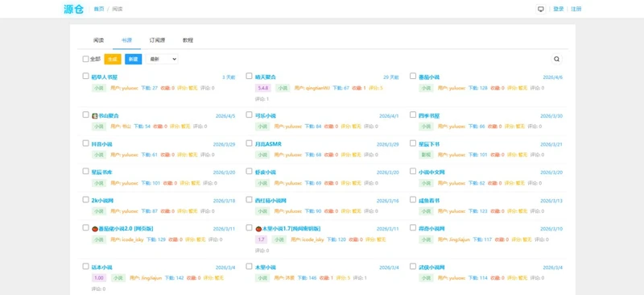Click the icon next to 书山聚合
Screen dimensions: 644x295
pos(94,116)
